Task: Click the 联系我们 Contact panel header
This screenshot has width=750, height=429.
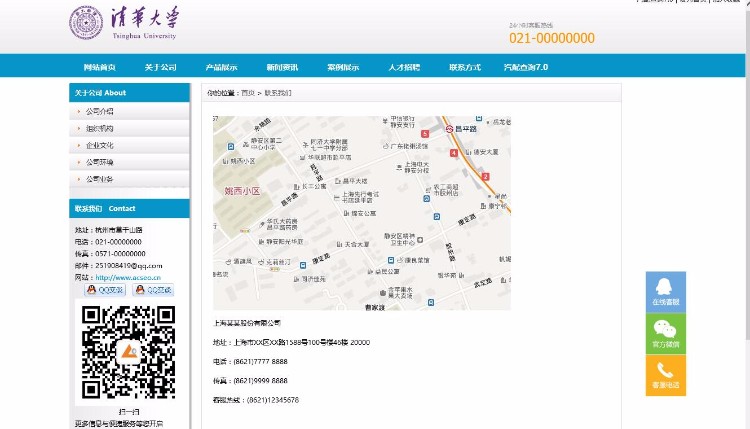Action: (129, 209)
